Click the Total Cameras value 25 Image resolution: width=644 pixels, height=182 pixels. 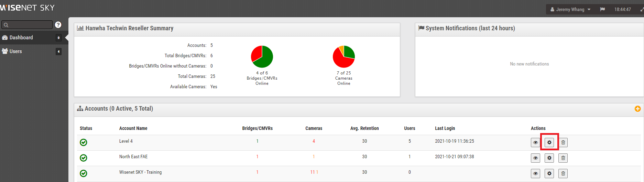tap(213, 76)
